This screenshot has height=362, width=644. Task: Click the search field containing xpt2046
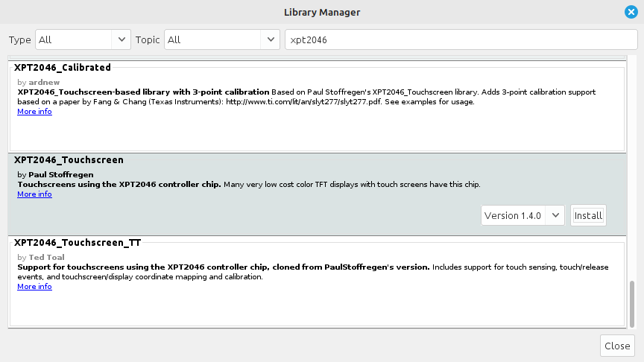point(461,39)
